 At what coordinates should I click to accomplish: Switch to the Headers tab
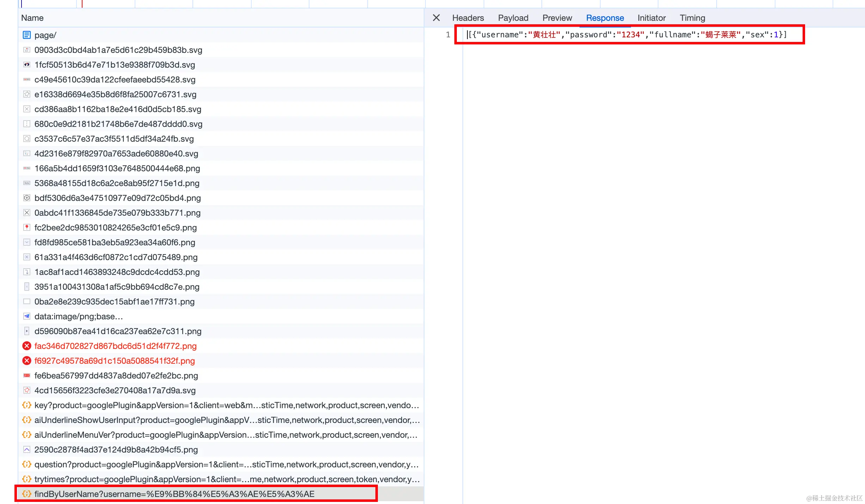(468, 18)
